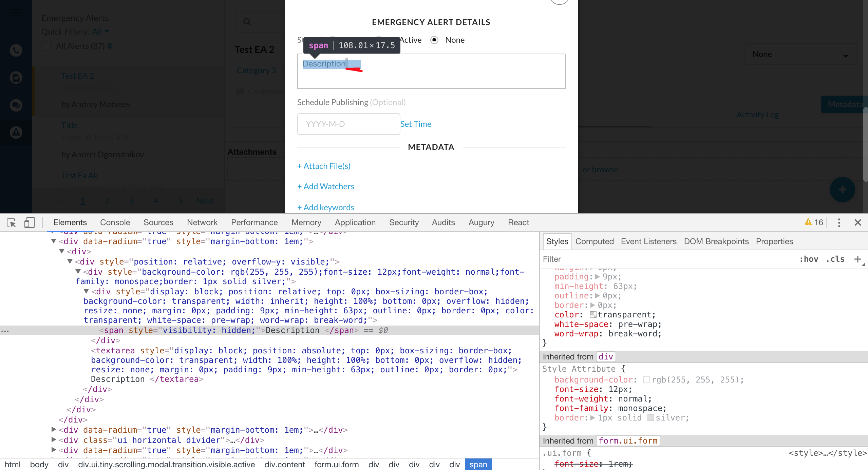
Task: Click the transparent color swatch for color property
Action: 593,314
